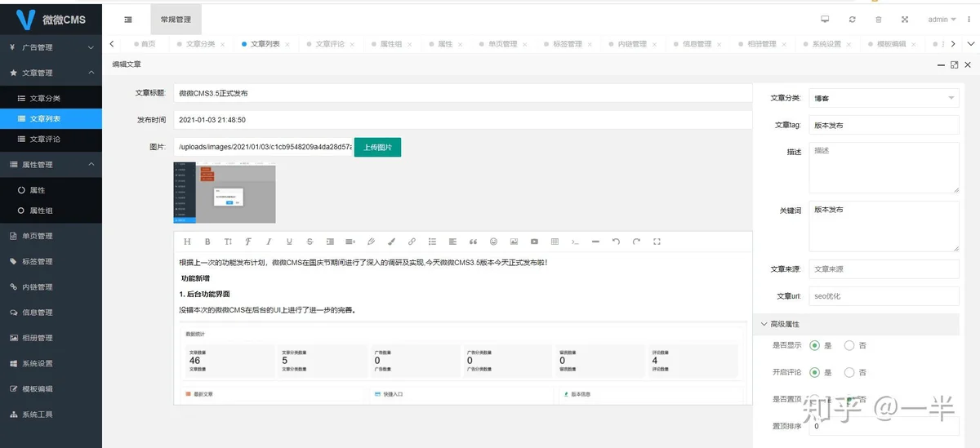This screenshot has width=980, height=448.
Task: Open the list tool in editor toolbar
Action: pos(432,242)
